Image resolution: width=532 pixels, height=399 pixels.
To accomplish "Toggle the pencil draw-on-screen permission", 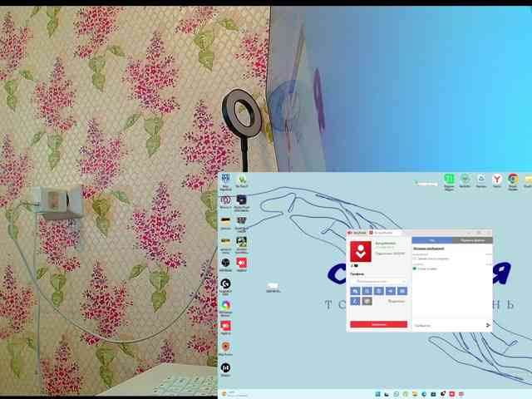I will 355,301.
